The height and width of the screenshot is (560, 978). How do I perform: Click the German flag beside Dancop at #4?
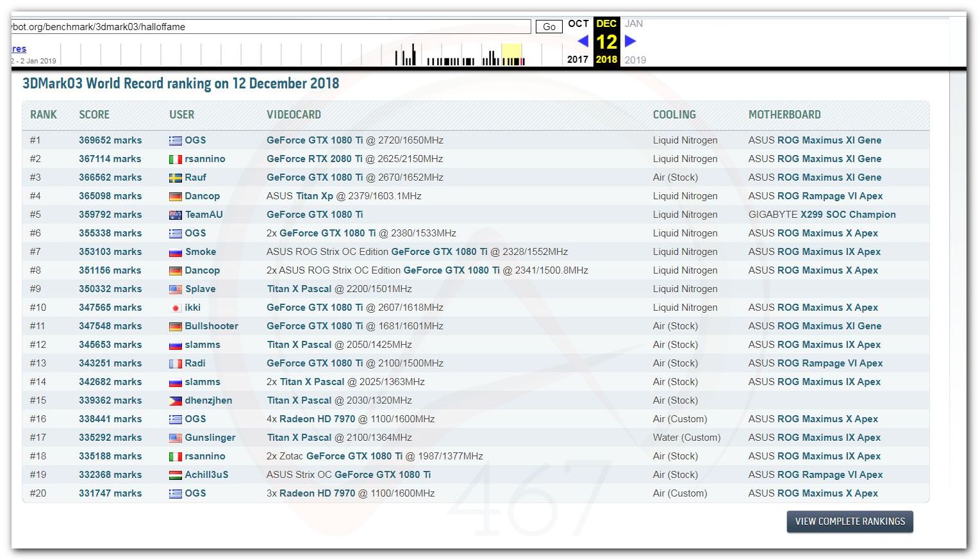176,196
